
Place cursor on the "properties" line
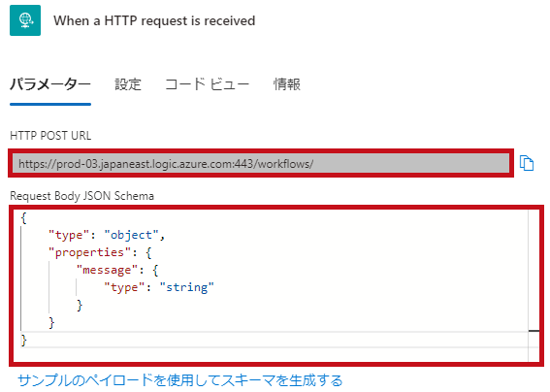pyautogui.click(x=100, y=252)
